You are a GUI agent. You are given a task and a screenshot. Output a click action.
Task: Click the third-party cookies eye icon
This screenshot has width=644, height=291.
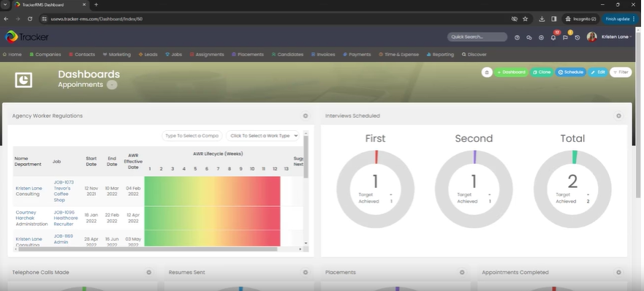[514, 19]
